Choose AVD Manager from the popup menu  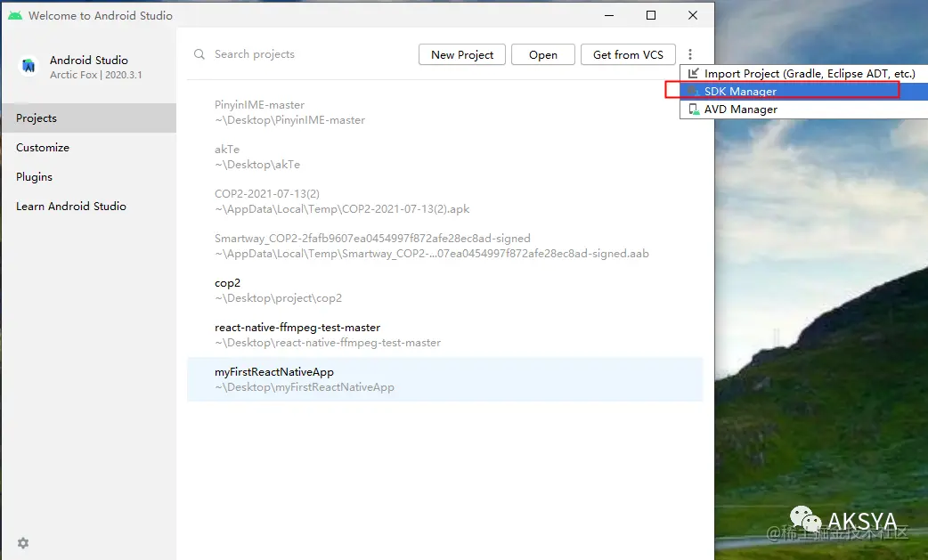pos(803,110)
